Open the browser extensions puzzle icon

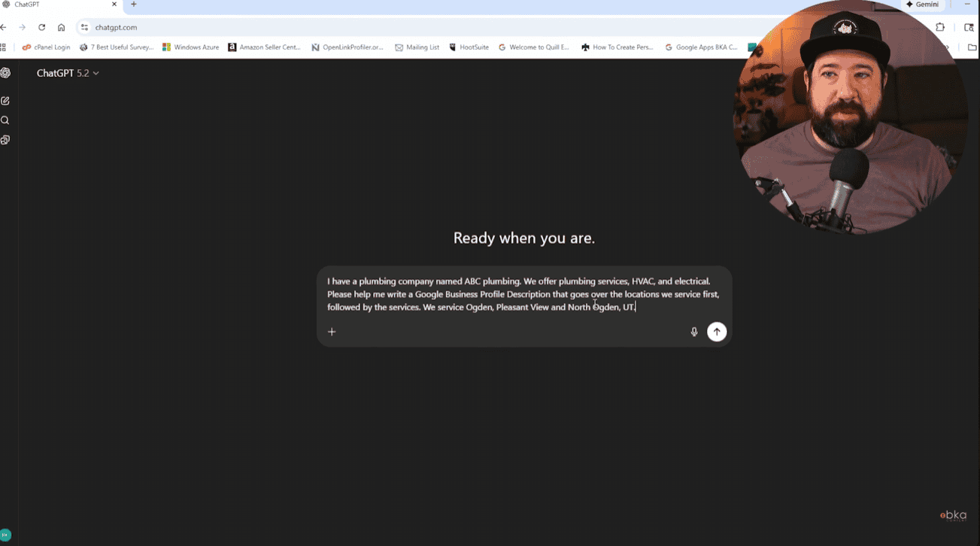(x=940, y=27)
